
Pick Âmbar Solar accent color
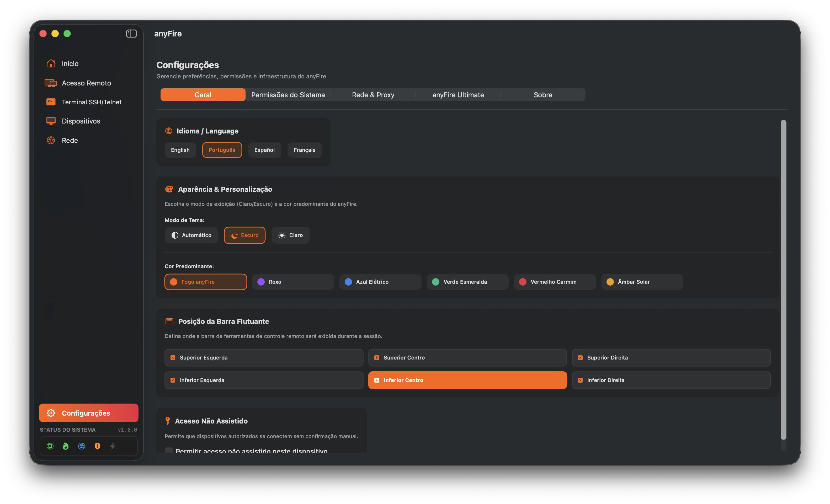642,282
